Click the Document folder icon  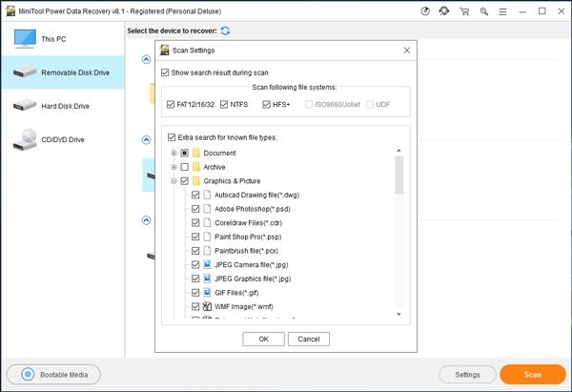(x=196, y=153)
